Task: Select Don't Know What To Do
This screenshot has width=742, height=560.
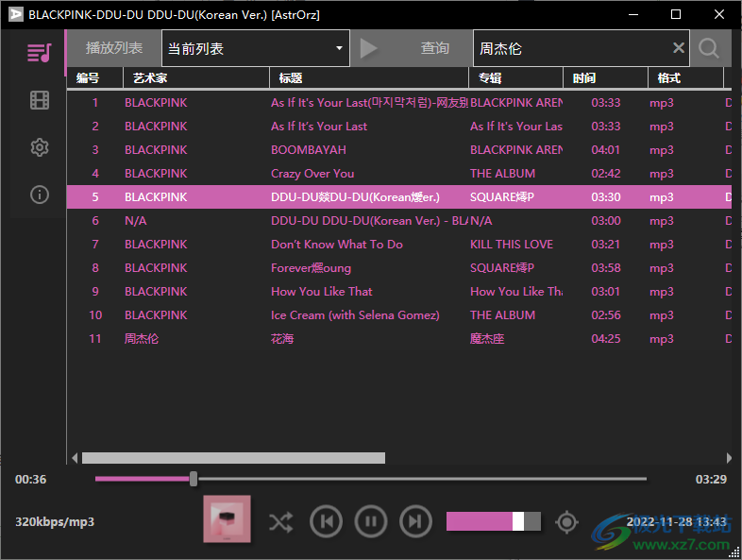Action: [336, 245]
